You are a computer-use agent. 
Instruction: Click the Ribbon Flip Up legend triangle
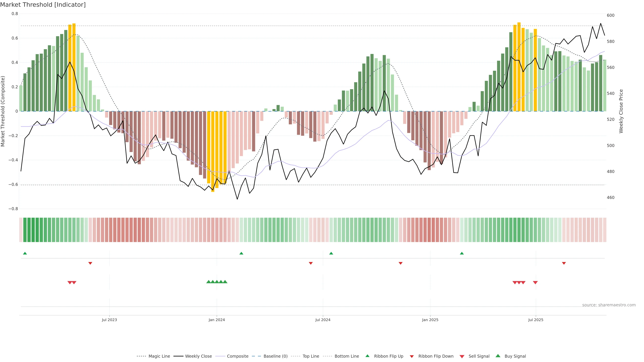click(367, 356)
